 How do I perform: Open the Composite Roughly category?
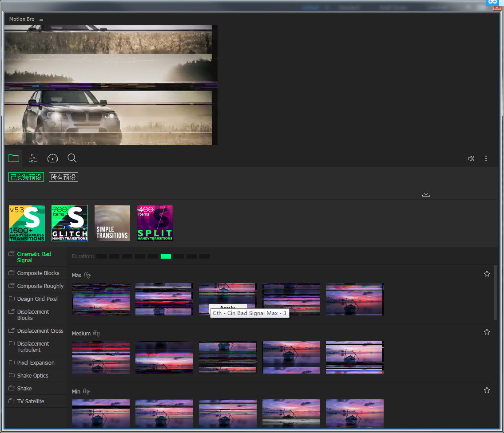36,286
